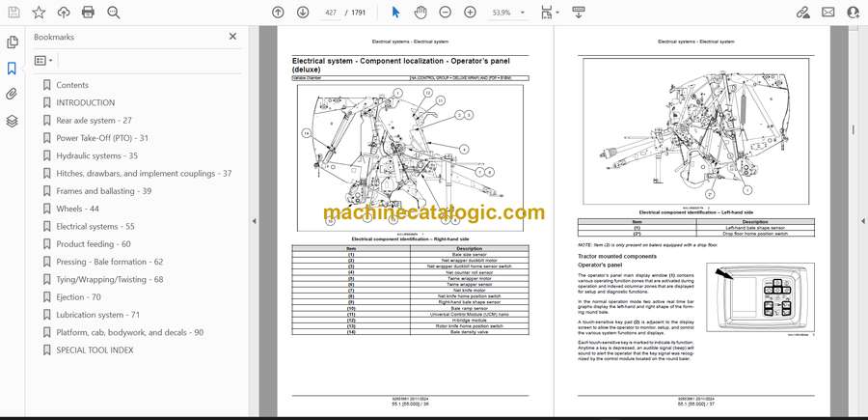Zoom out with the minus button
This screenshot has width=868, height=420.
tap(445, 13)
